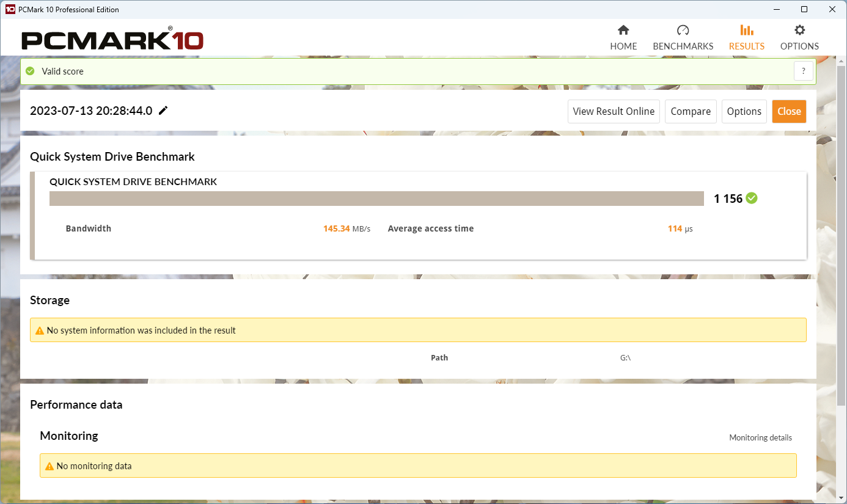Click the storage warning triangle icon
847x504 pixels.
coord(40,331)
